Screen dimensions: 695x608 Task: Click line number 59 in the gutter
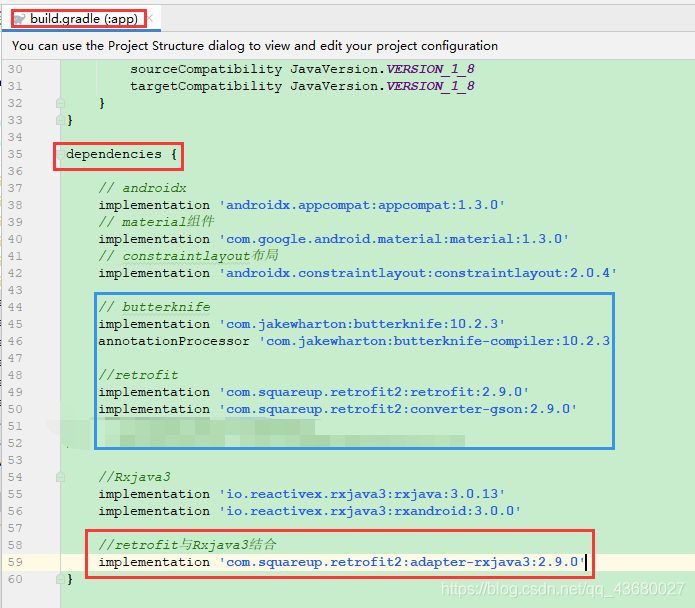[15, 562]
